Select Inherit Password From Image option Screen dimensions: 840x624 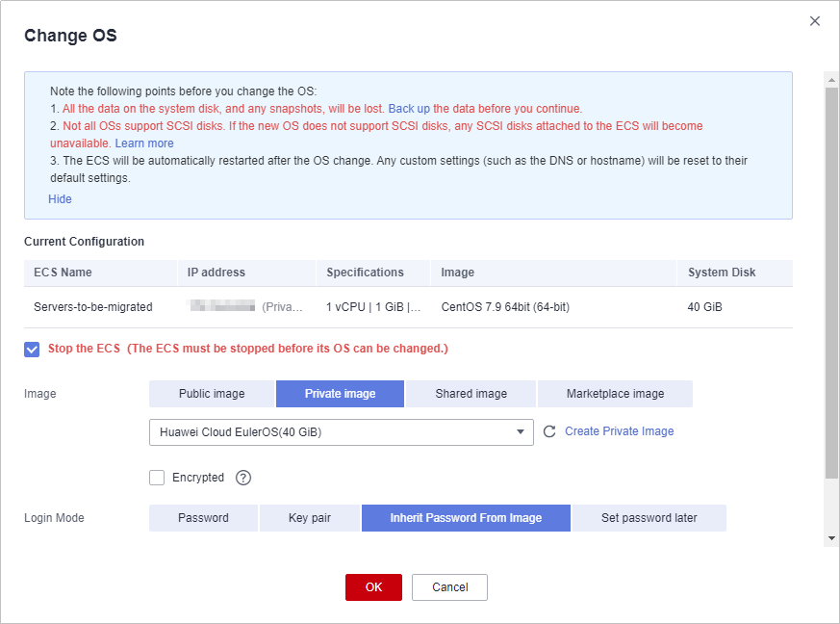tap(466, 518)
